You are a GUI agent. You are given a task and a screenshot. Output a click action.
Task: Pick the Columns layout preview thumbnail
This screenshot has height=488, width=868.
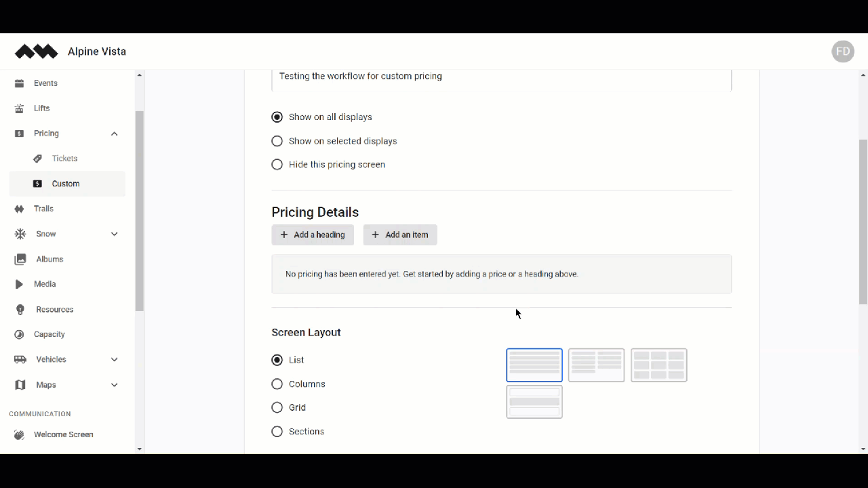(596, 365)
